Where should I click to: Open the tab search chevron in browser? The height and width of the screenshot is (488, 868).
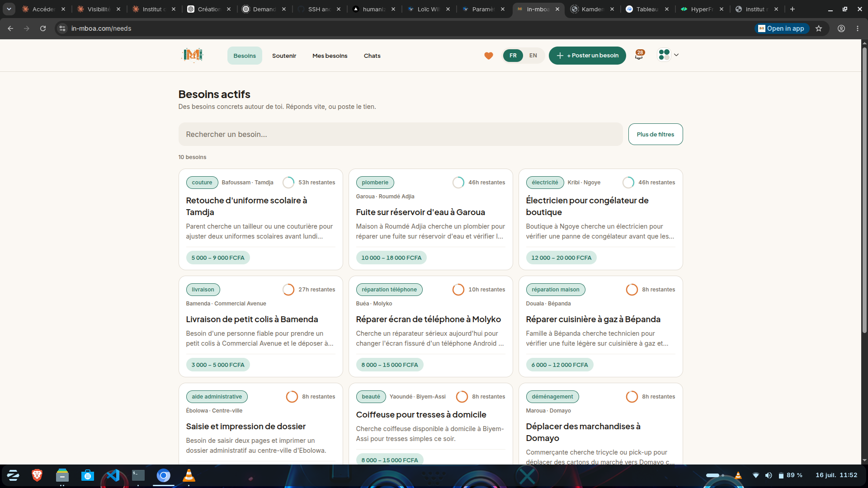point(9,9)
